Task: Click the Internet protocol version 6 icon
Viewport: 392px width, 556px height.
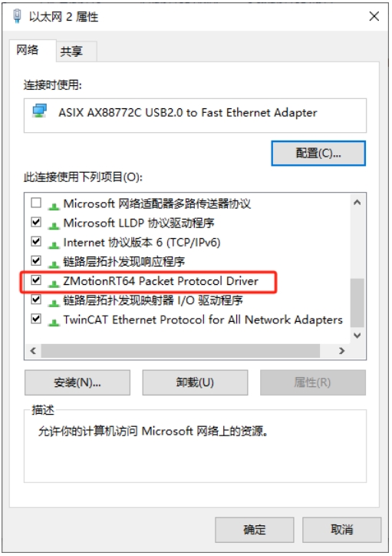Action: [x=54, y=244]
